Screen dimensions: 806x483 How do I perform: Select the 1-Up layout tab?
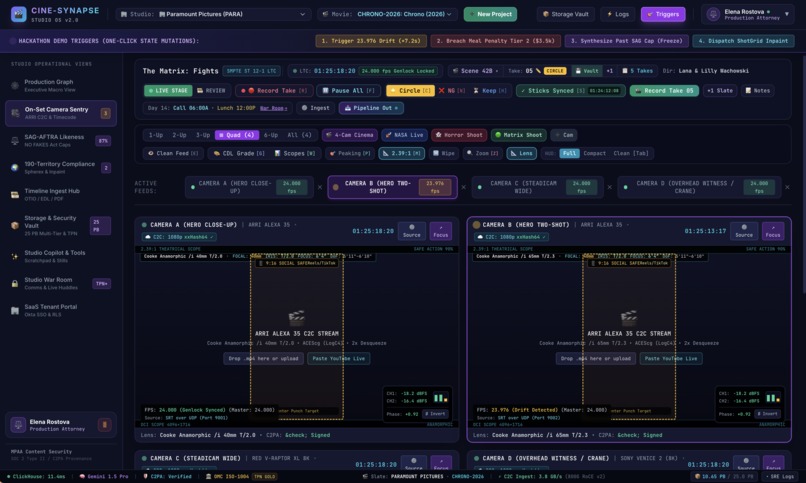[x=155, y=135]
